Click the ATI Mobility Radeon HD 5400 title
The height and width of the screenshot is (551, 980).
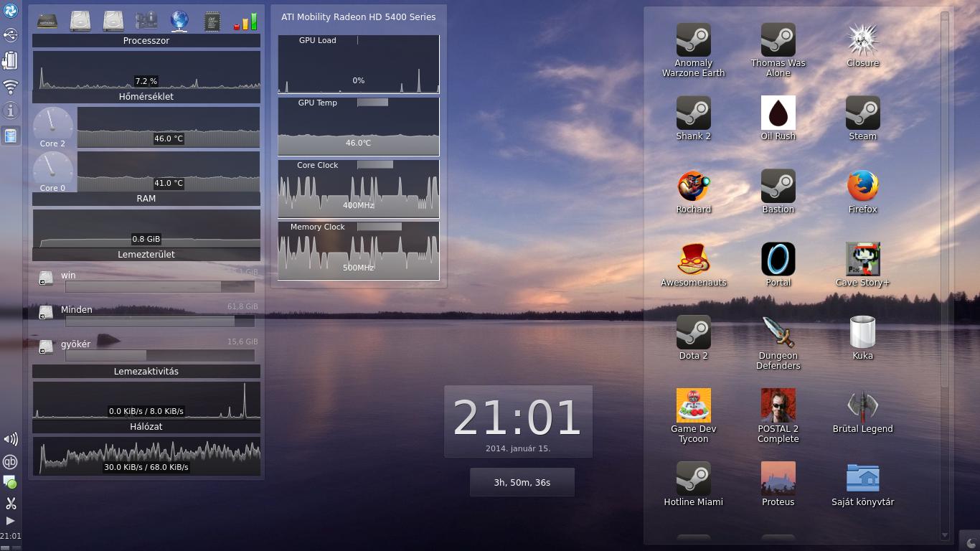click(359, 17)
